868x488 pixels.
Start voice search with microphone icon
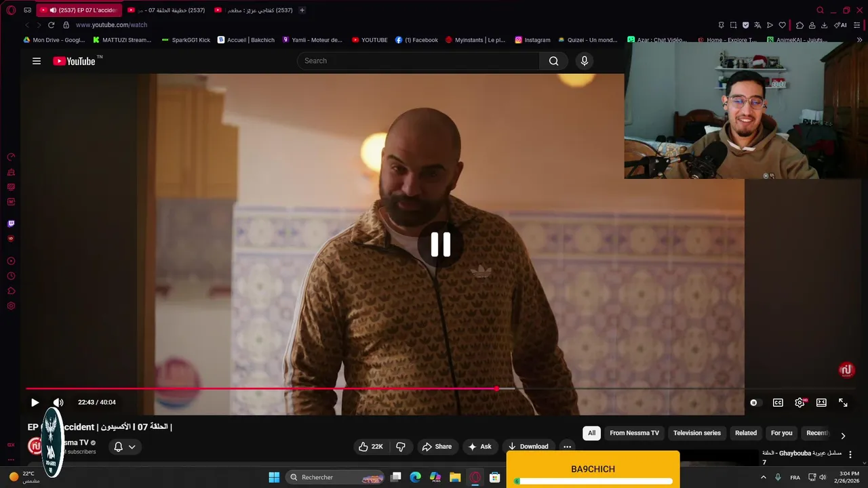pyautogui.click(x=585, y=61)
